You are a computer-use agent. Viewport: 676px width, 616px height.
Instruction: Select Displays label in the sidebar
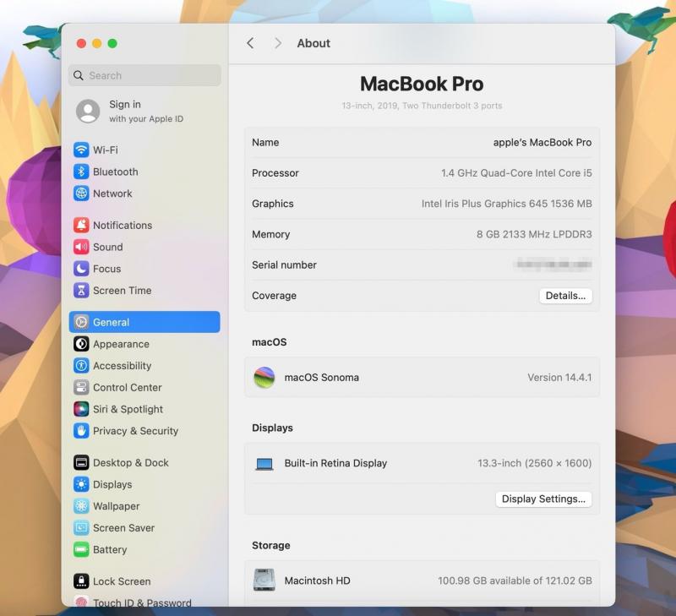[112, 484]
